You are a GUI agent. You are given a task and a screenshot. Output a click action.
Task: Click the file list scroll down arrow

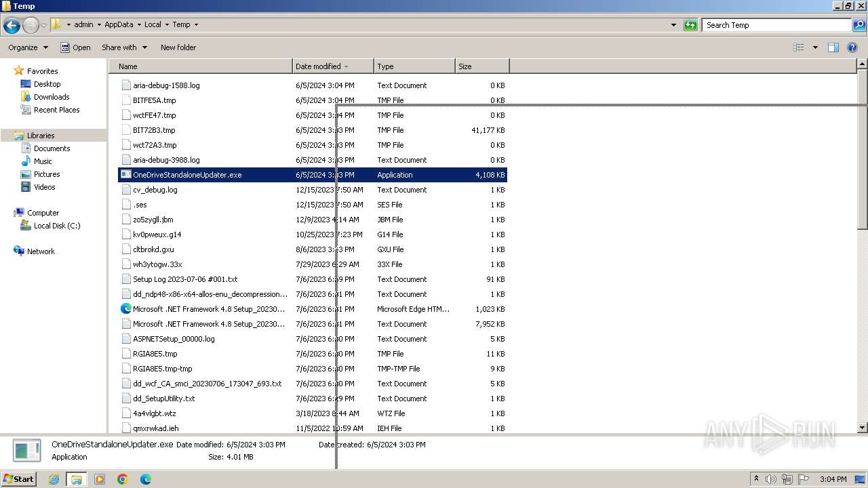click(862, 428)
